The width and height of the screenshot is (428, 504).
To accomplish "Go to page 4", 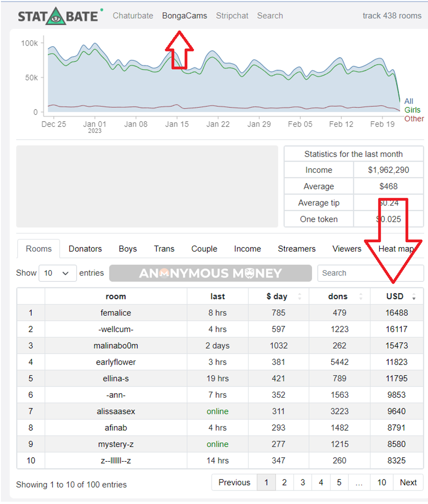I will pos(321,483).
